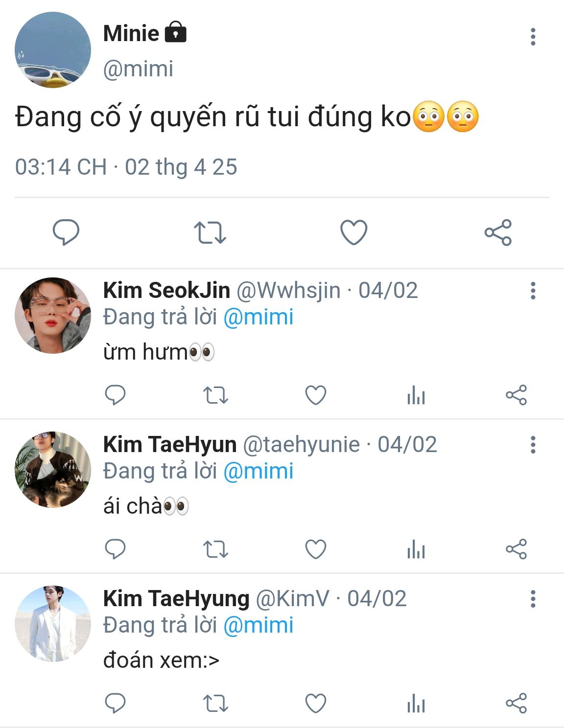Retweet Kim TaeHyun's reply

215,549
